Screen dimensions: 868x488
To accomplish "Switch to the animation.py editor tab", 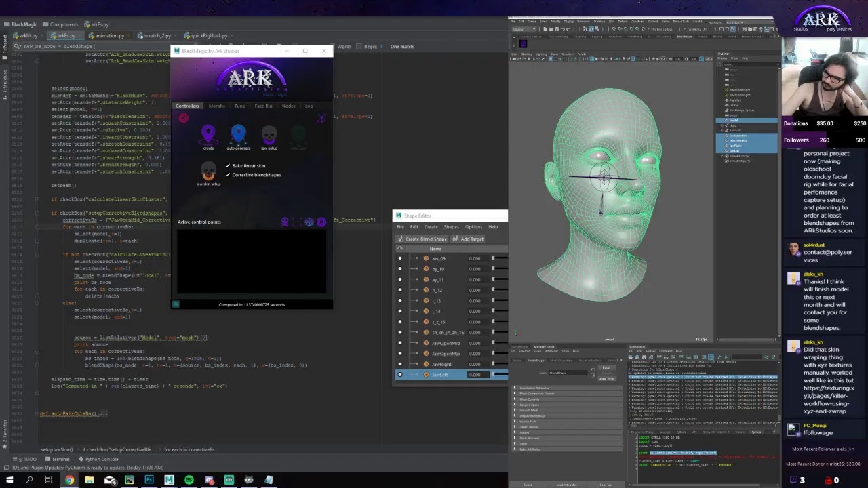I will pos(108,35).
